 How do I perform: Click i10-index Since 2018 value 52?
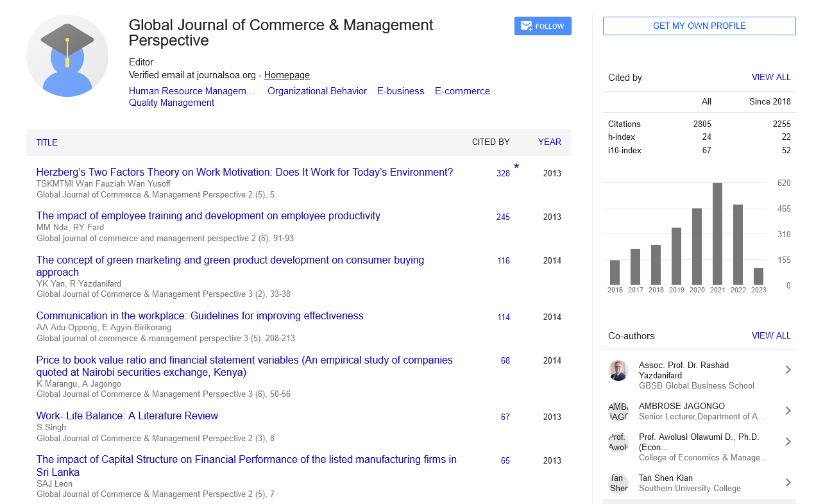(786, 151)
